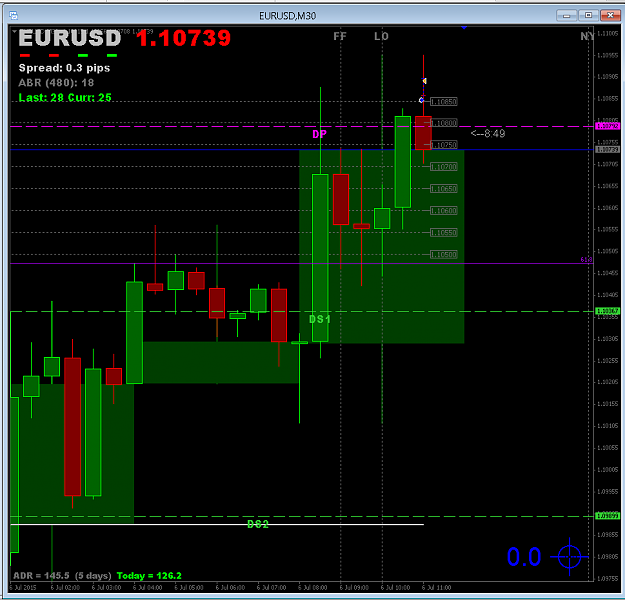Viewport: 625px width, 600px height.
Task: Click the 1.10850 price level tag
Action: [444, 102]
